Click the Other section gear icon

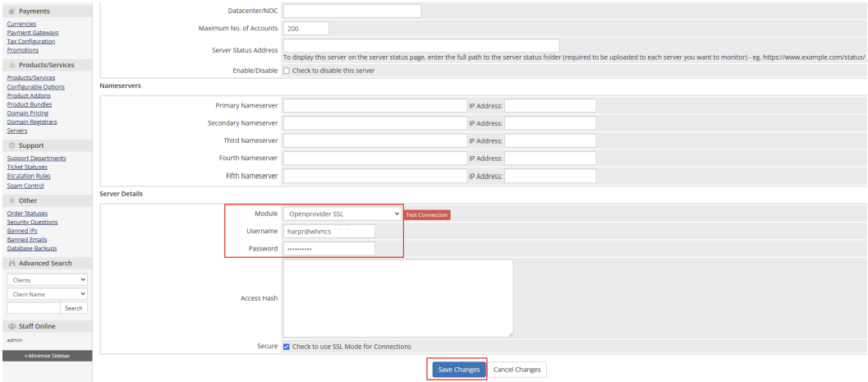(11, 200)
